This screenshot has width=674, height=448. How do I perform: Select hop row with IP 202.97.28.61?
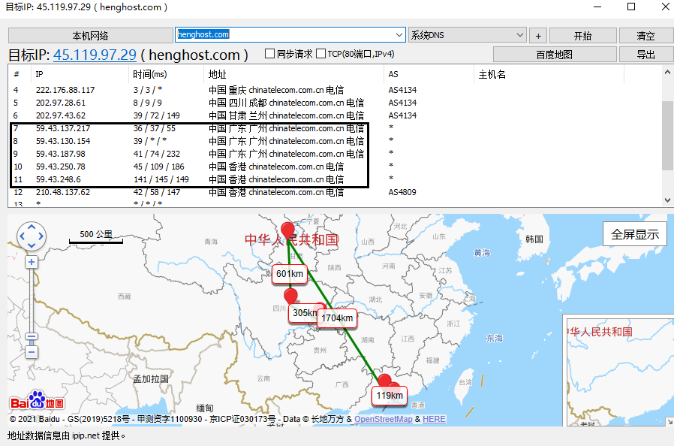pos(335,103)
